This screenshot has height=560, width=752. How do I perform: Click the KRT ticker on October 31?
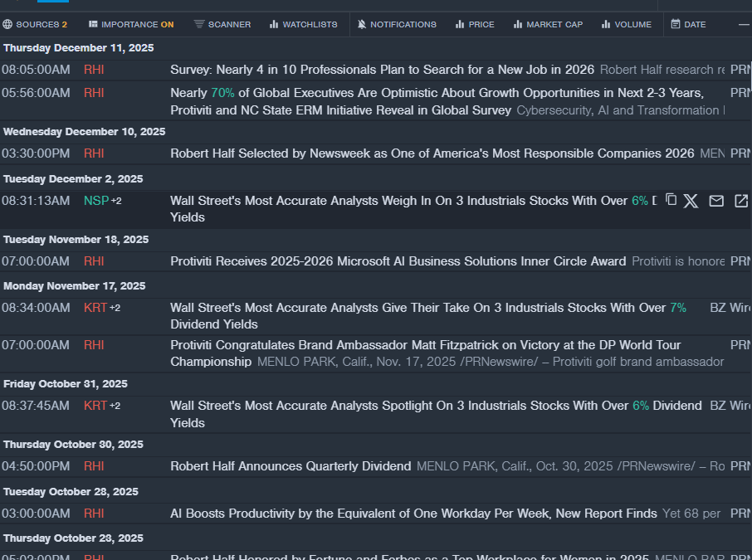pyautogui.click(x=95, y=406)
